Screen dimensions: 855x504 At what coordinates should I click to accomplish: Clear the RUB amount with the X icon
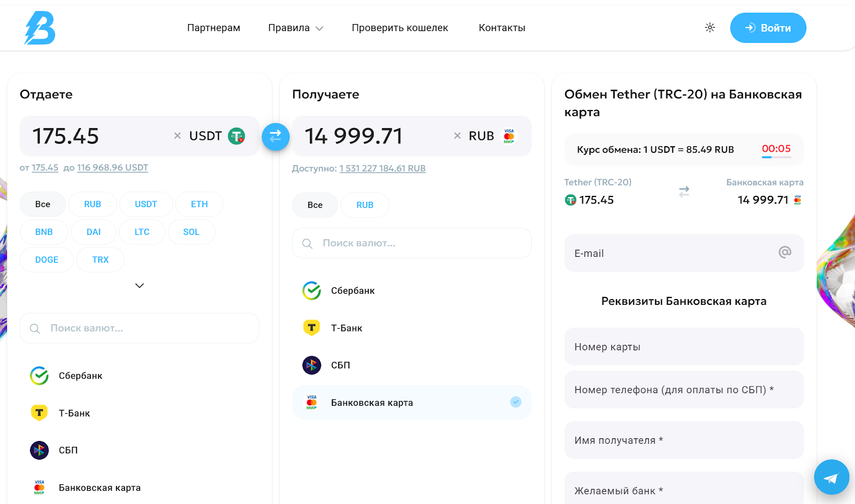pyautogui.click(x=457, y=136)
